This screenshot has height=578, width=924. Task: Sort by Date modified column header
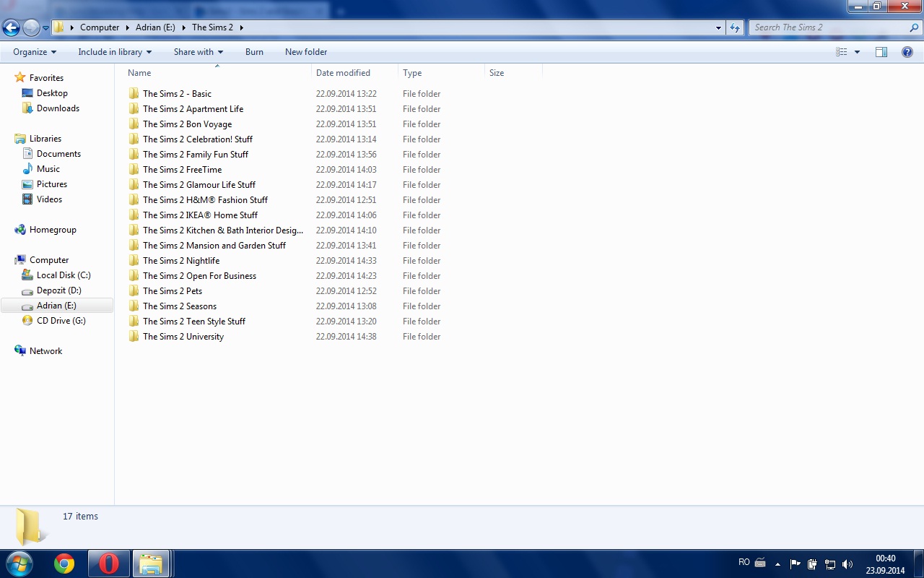(x=344, y=73)
